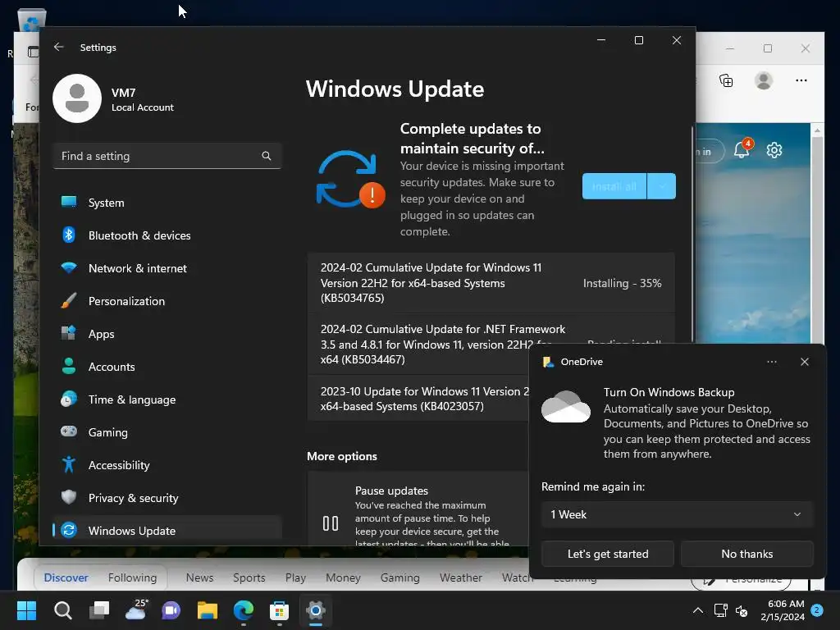
Task: Click the Recycle Bin desktop icon
Action: (32, 21)
